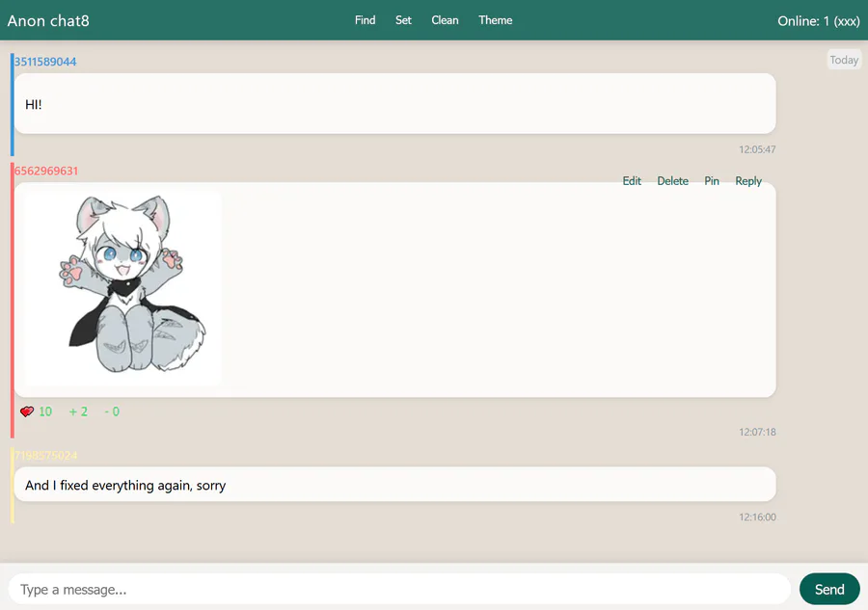Open the cat character image

point(122,288)
